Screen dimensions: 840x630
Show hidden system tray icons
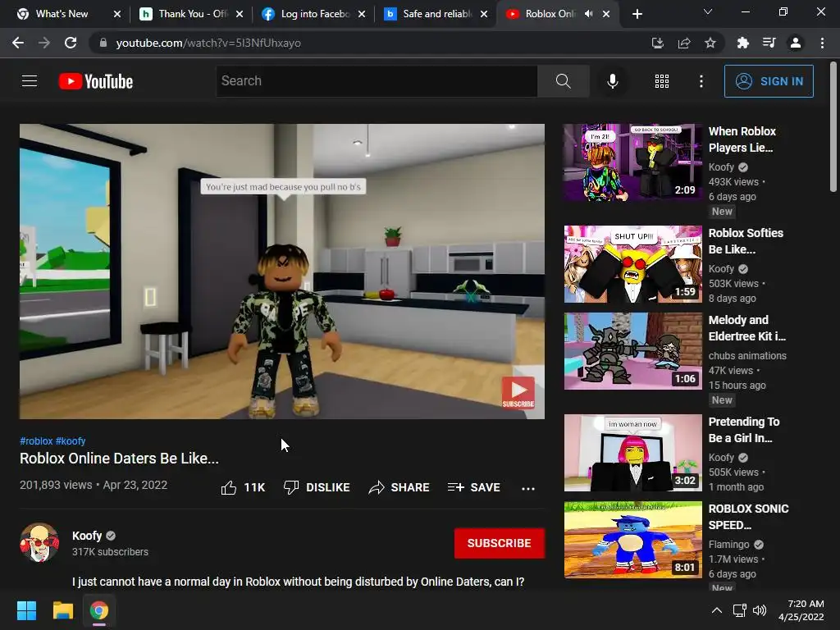coord(717,610)
